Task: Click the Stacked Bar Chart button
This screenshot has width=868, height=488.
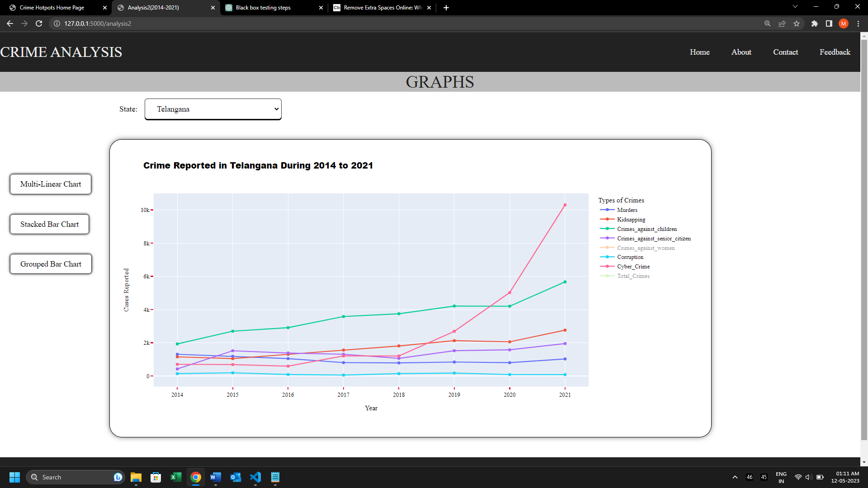Action: point(49,224)
